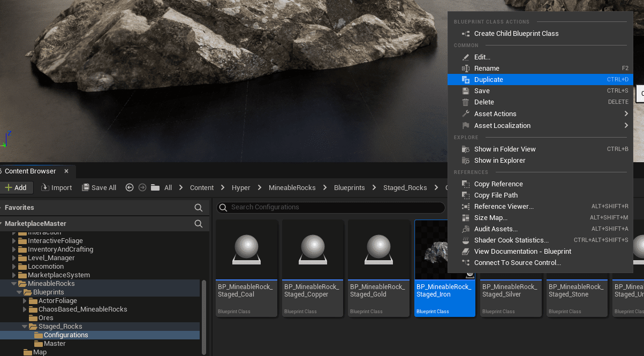This screenshot has height=356, width=644.
Task: Close the Content Browser tab
Action: point(67,171)
